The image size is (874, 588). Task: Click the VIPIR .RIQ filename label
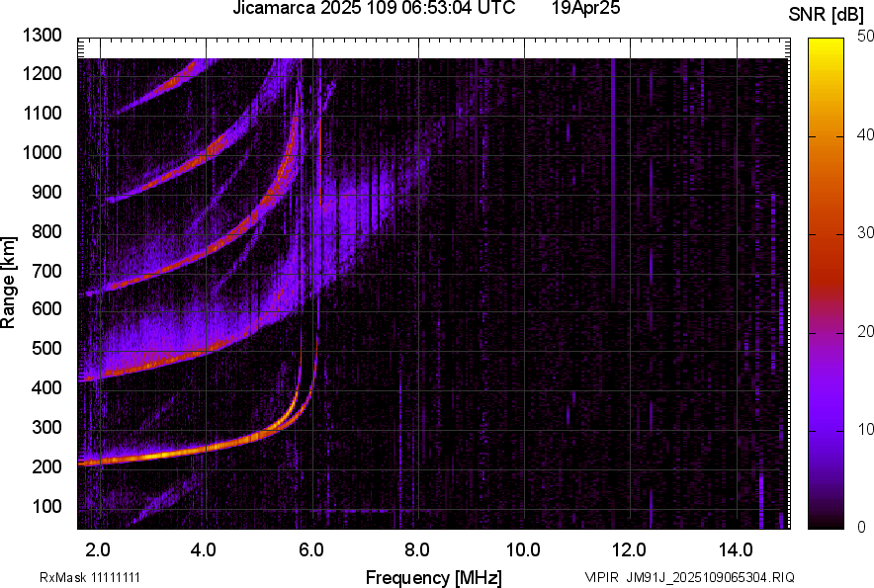pos(689,577)
